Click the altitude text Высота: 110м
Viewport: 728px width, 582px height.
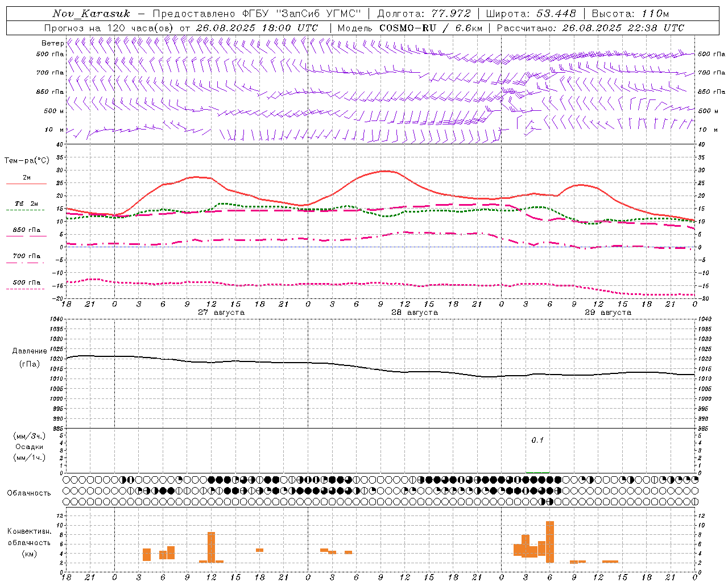pyautogui.click(x=630, y=14)
